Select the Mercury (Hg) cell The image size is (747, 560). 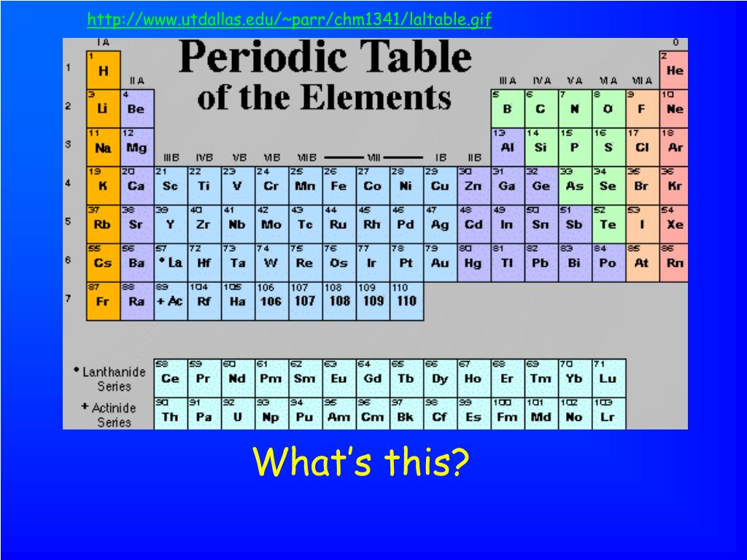474,262
